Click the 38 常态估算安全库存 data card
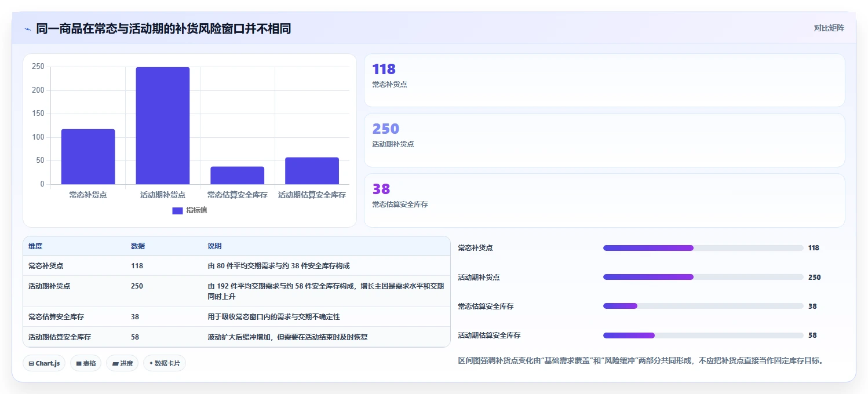 coord(604,200)
